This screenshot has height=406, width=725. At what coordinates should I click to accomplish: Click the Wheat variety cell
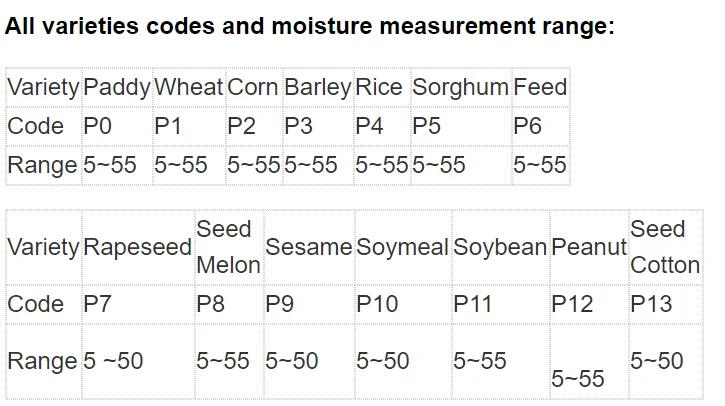click(188, 87)
